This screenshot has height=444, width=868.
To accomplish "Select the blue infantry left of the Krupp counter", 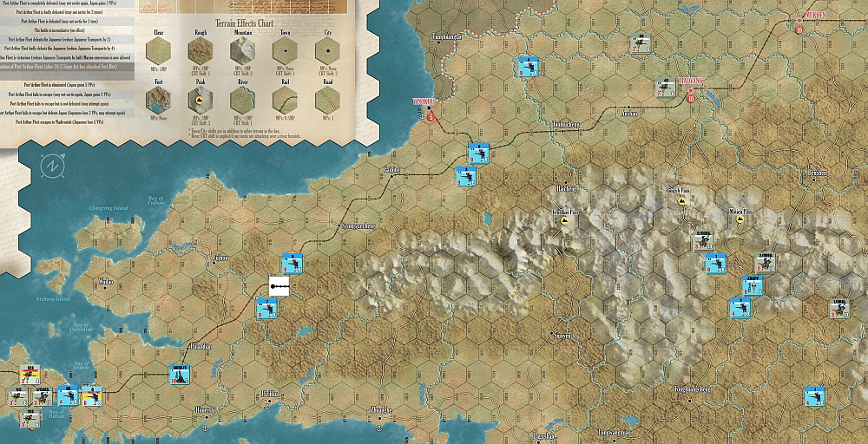I will point(716,264).
